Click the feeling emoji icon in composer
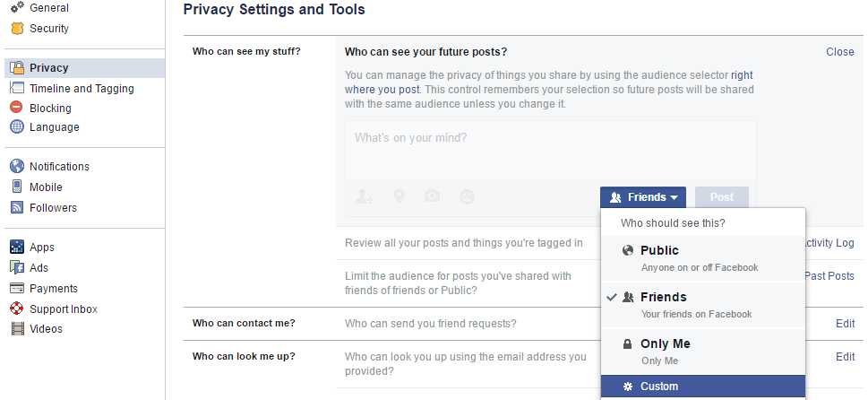 (467, 196)
